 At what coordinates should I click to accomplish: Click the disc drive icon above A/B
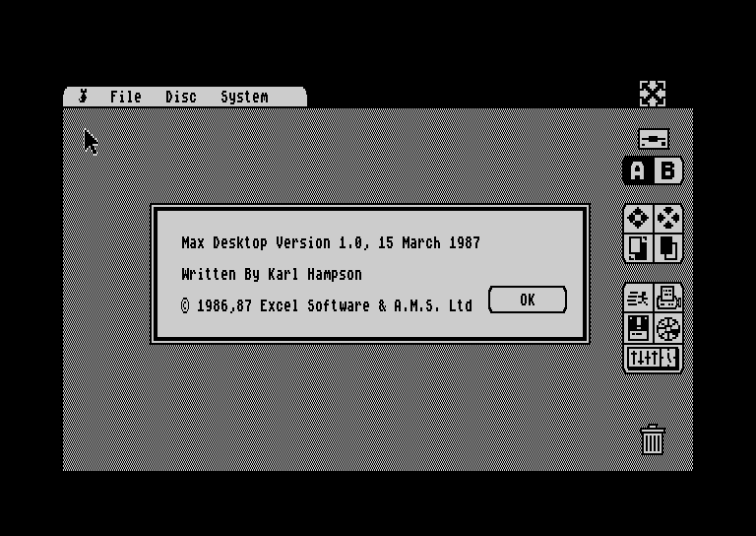point(654,139)
